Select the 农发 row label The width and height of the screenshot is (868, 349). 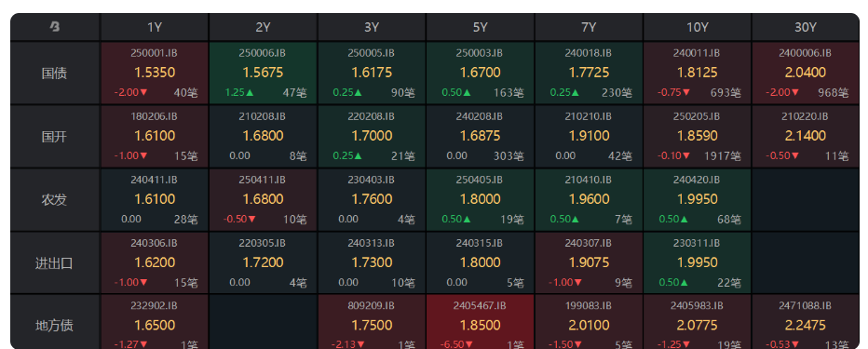pyautogui.click(x=55, y=200)
